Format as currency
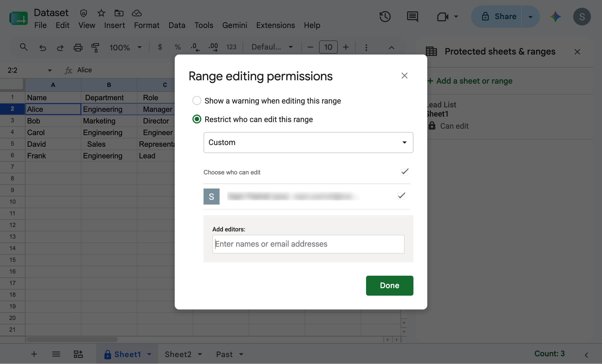The width and height of the screenshot is (602, 364). 160,47
